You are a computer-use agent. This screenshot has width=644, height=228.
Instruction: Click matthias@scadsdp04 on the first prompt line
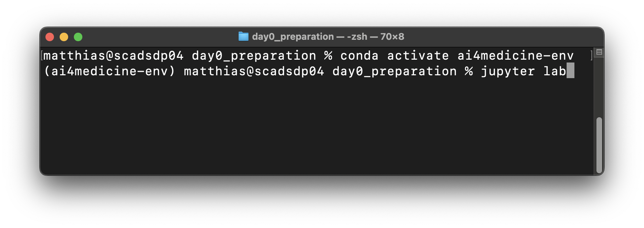[x=113, y=56]
